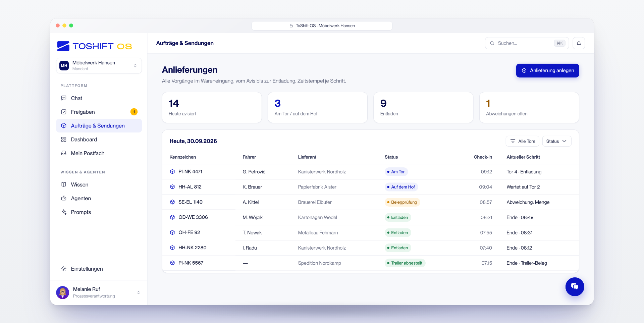This screenshot has height=323, width=644.
Task: Open Mein Postfach
Action: pyautogui.click(x=99, y=153)
